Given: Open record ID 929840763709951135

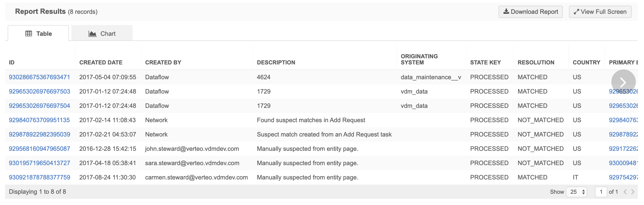Looking at the screenshot, I should coord(39,120).
